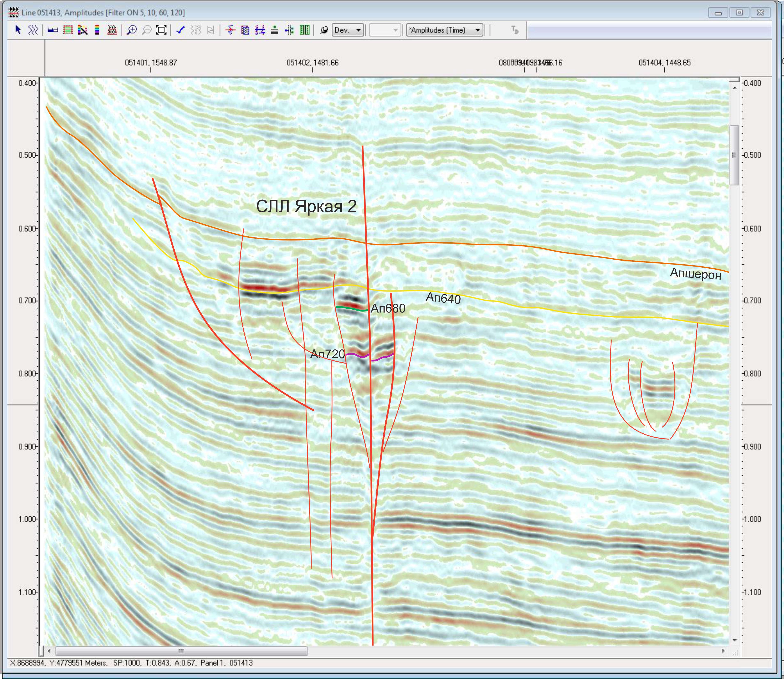
Task: Click the vertical scrollbar down arrow
Action: 734,640
